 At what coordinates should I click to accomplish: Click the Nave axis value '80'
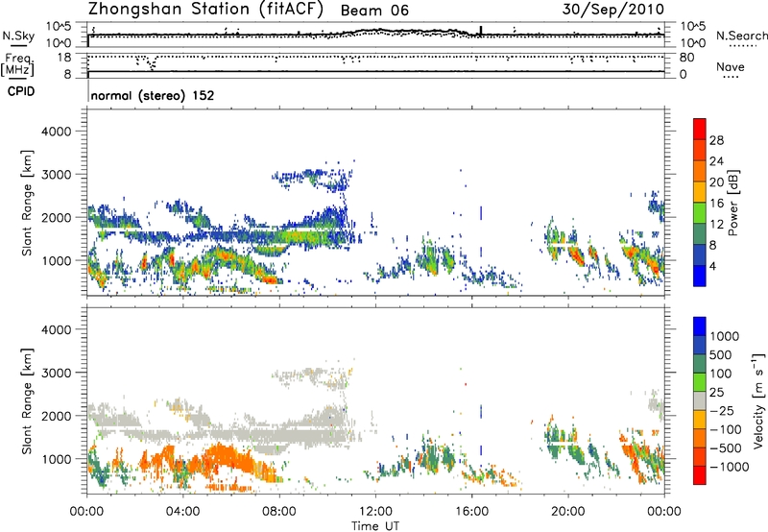tap(686, 58)
